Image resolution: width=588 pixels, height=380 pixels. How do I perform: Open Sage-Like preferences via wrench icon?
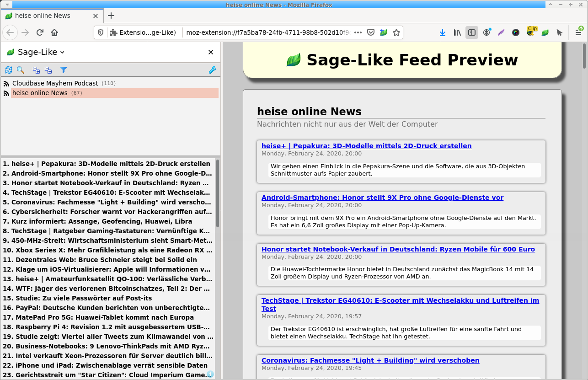click(x=212, y=70)
